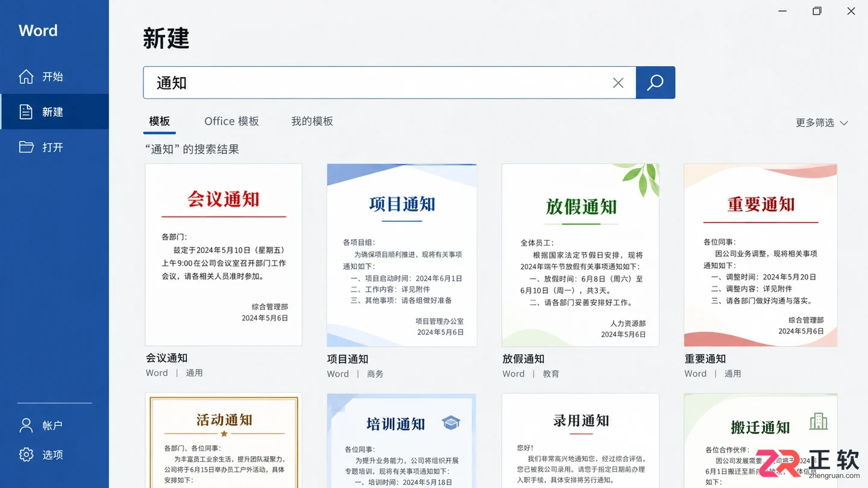The image size is (868, 488).
Task: Click the 重要通知 title below its thumbnail
Action: point(705,359)
